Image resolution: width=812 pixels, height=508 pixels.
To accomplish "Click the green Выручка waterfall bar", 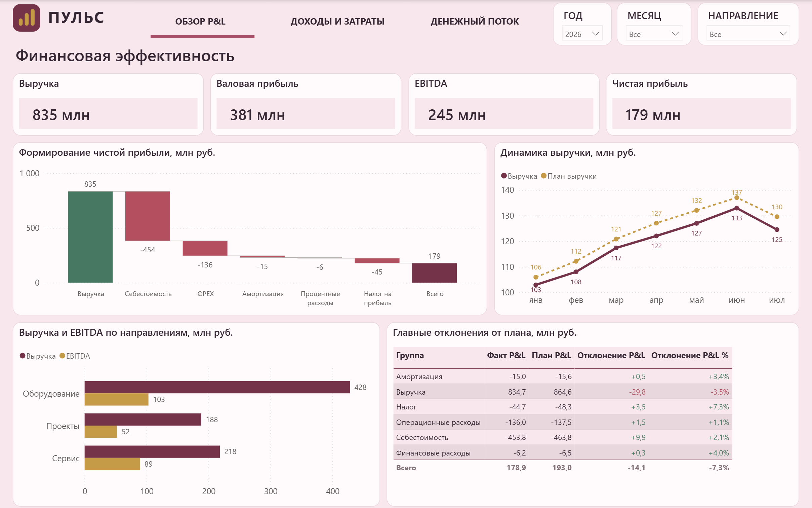I will (x=90, y=237).
